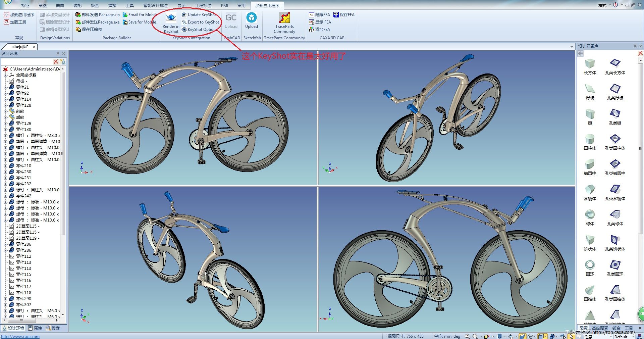Switch to the 草图 ribbon tab

point(43,5)
